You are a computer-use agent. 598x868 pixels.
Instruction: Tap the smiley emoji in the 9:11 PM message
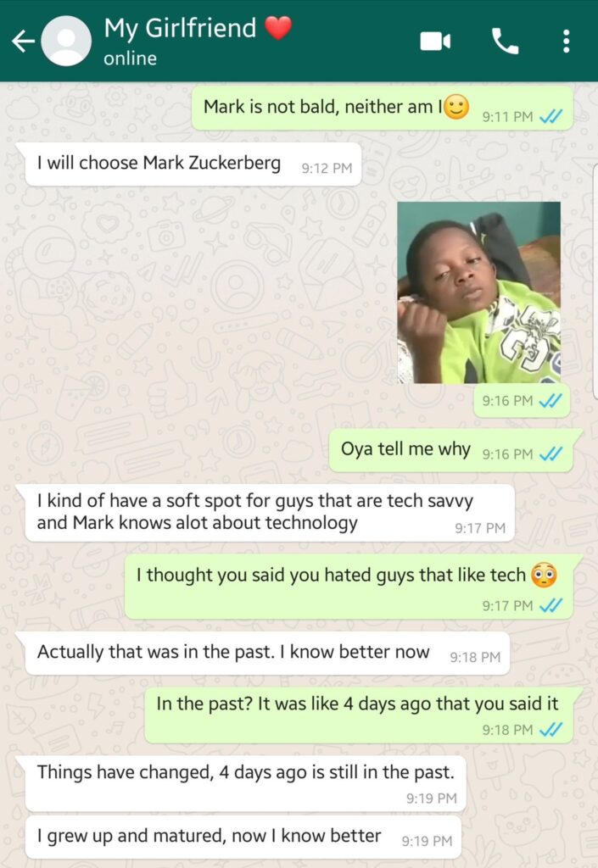(x=456, y=107)
